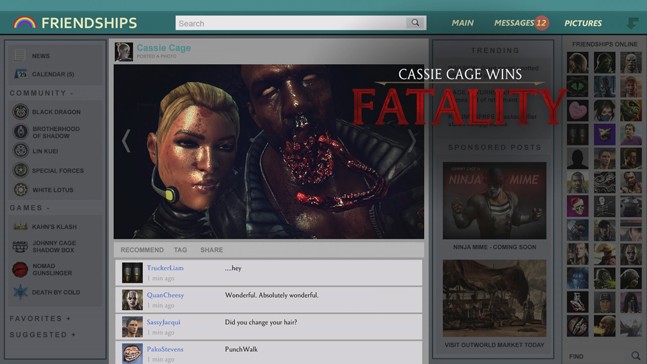647x364 pixels.
Task: Click the Friendships rainbow logo
Action: (x=25, y=23)
